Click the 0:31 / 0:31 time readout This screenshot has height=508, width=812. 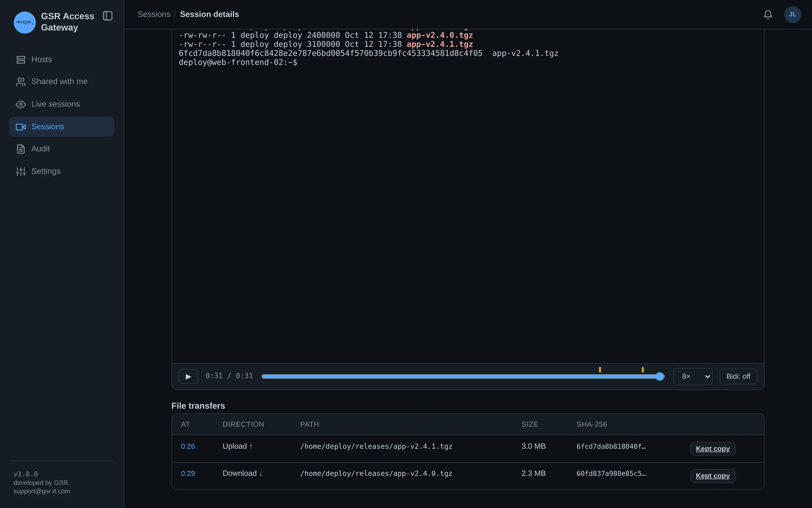(x=229, y=376)
